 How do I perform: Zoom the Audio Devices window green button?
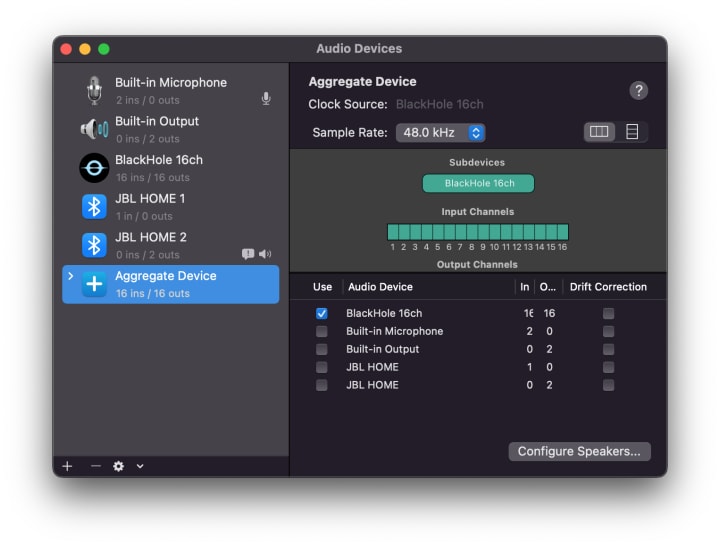(104, 49)
